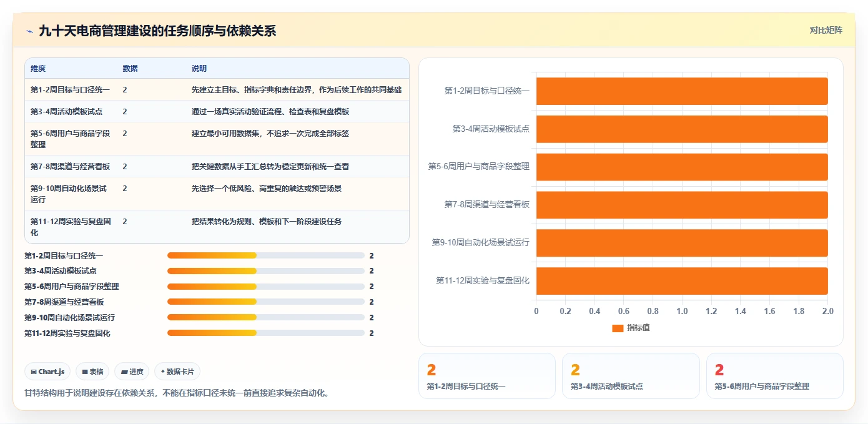Click the chart bar for 第11-12周实验与复盘固化
The width and height of the screenshot is (868, 424).
[x=682, y=281]
